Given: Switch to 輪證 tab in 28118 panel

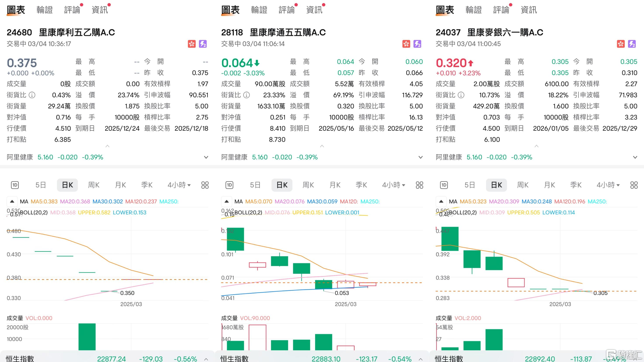Looking at the screenshot, I should coord(259,10).
